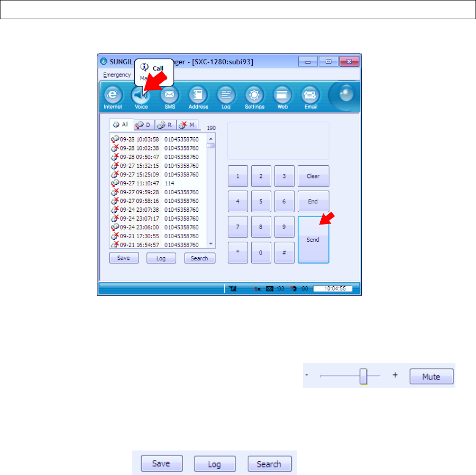Click the Save button under call list
Viewport: 476px width, 475px height.
tap(124, 258)
